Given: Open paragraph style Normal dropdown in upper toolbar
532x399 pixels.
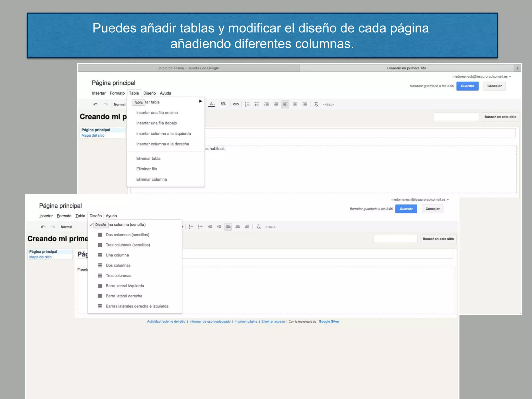Looking at the screenshot, I should [119, 104].
